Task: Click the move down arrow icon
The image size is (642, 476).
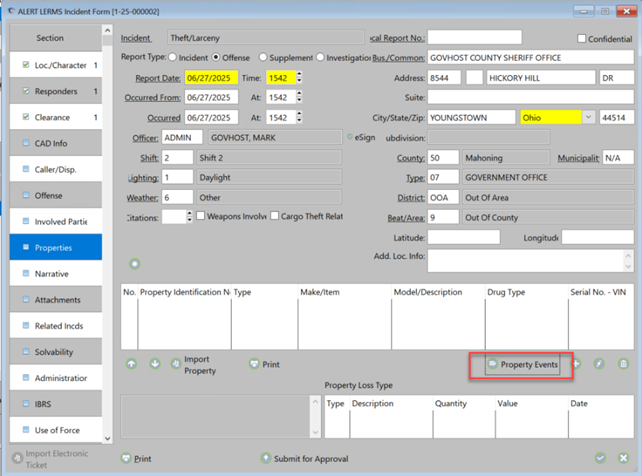Action: [155, 364]
